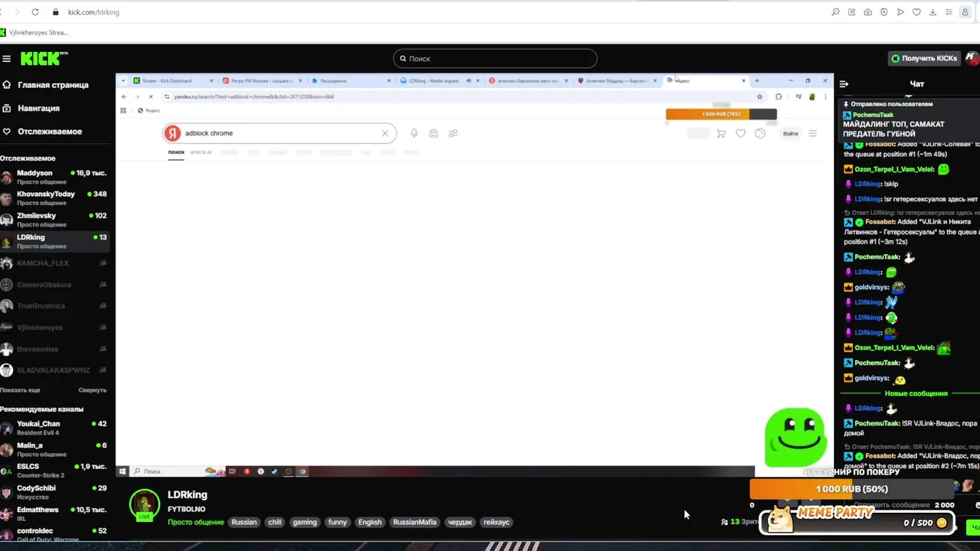Click the browser edit note icon
Viewport: 980px width, 551px height.
tap(851, 12)
